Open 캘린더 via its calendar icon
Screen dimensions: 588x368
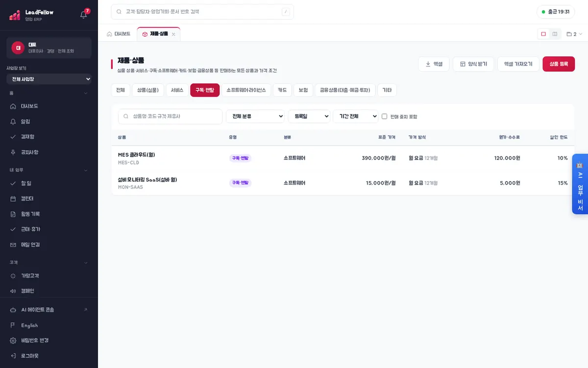[13, 199]
